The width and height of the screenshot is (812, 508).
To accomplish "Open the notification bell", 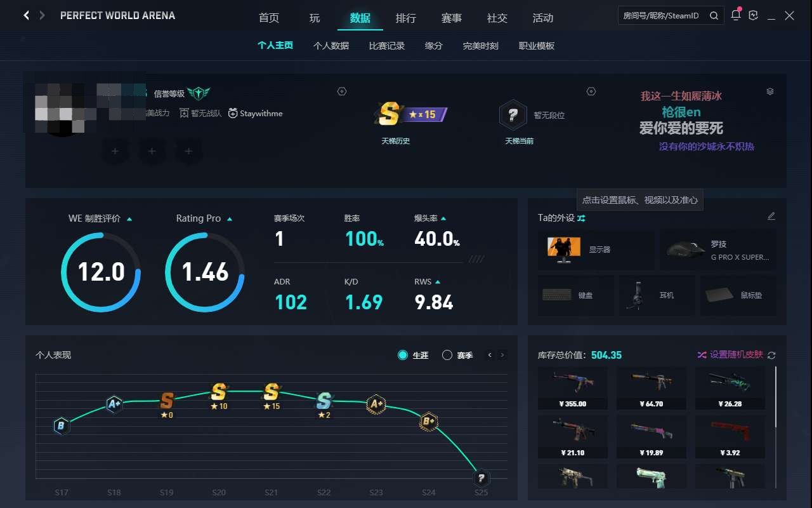I will point(736,15).
